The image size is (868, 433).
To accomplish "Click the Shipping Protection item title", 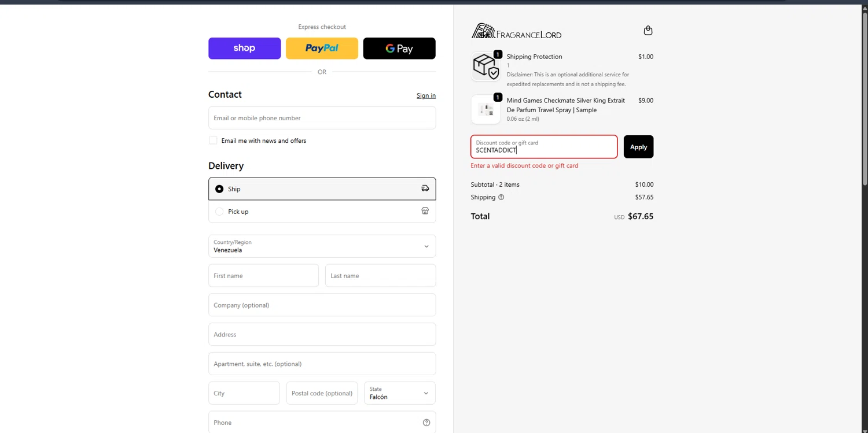I will pyautogui.click(x=534, y=57).
